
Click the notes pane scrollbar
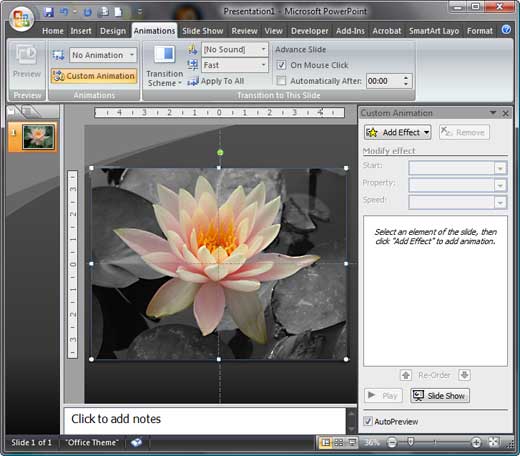(351, 421)
